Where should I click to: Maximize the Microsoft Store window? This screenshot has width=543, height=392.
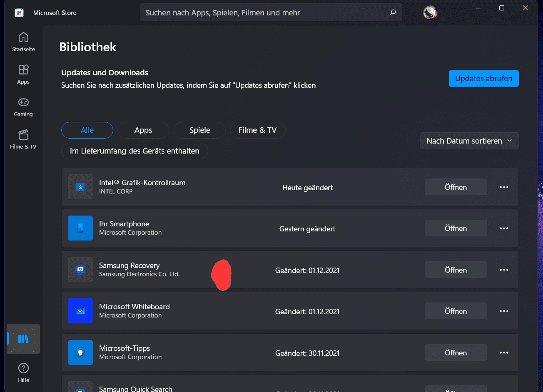(502, 8)
